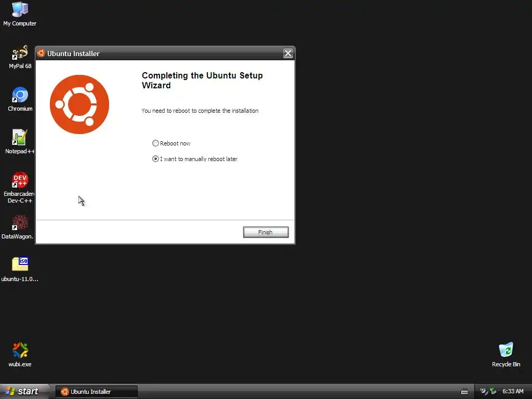Select the Notepad++ desktop shortcut
The height and width of the screenshot is (399, 532).
click(x=20, y=141)
